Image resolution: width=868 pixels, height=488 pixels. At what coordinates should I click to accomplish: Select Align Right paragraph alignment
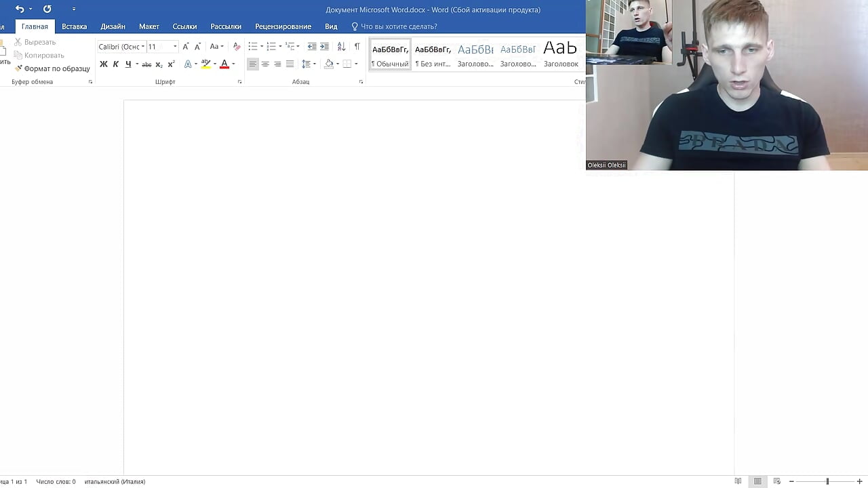(x=277, y=64)
